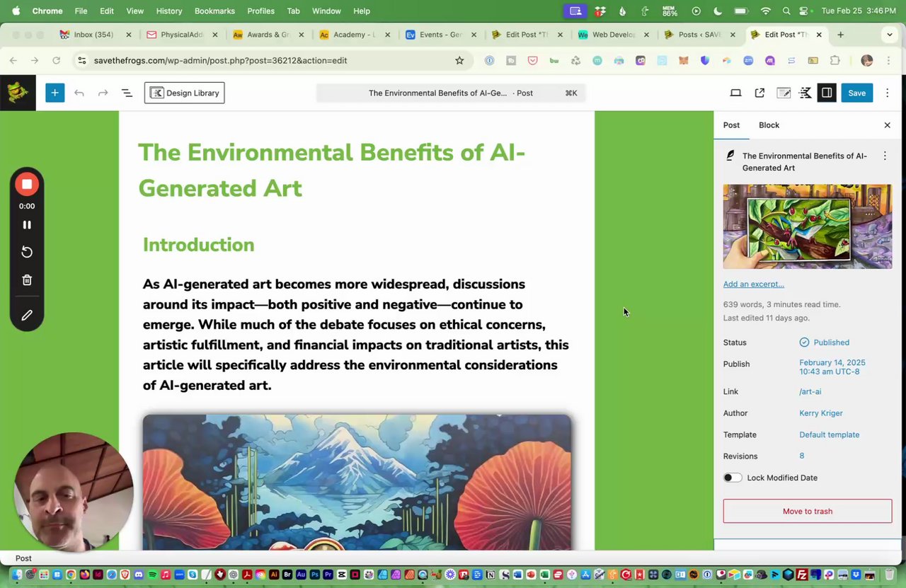906x588 pixels.
Task: Delete the recording with the trash icon
Action: (x=27, y=280)
